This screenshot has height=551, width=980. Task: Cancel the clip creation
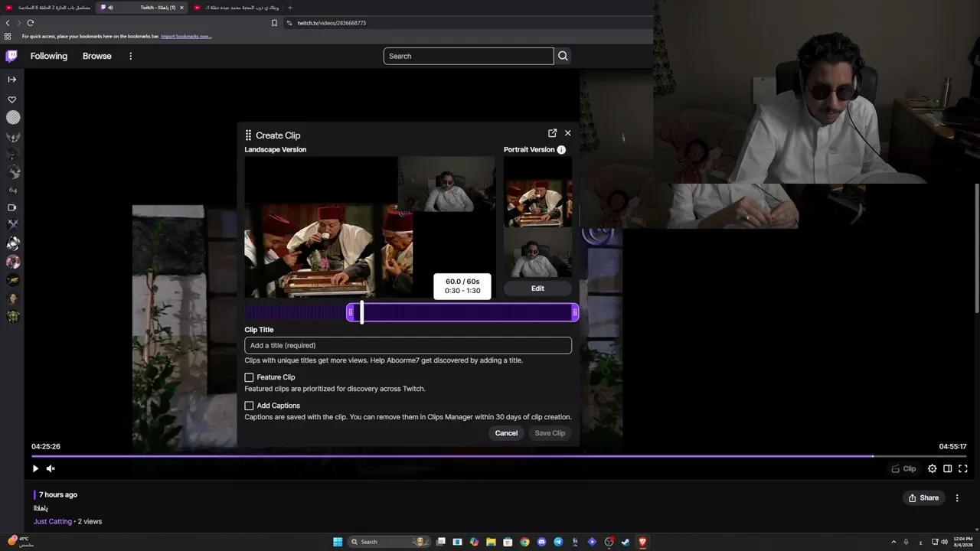click(506, 433)
